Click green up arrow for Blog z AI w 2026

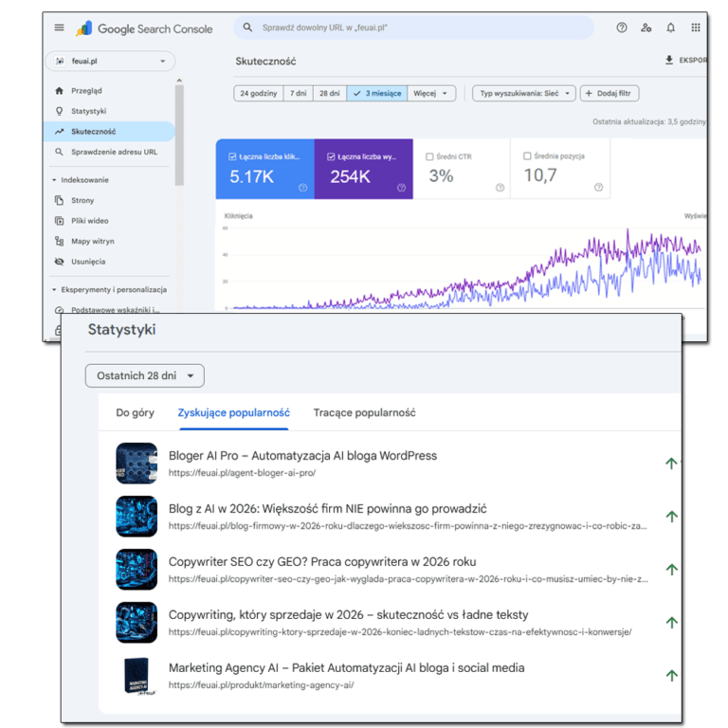[x=671, y=516]
